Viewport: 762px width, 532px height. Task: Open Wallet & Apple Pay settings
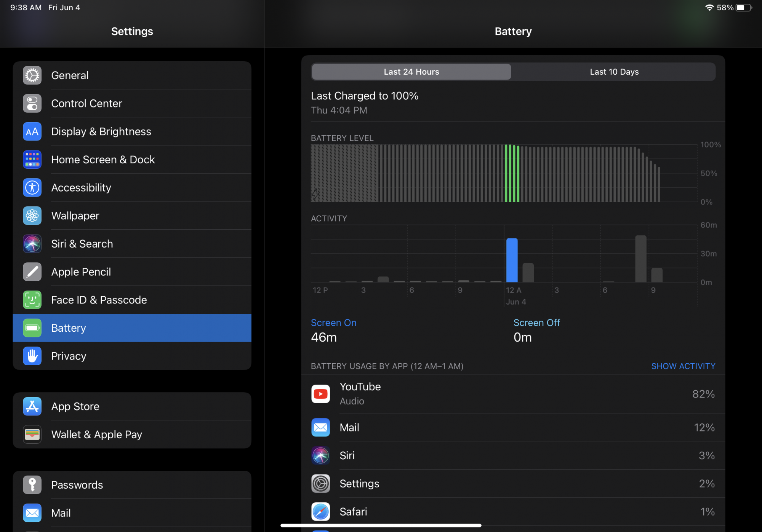point(96,435)
